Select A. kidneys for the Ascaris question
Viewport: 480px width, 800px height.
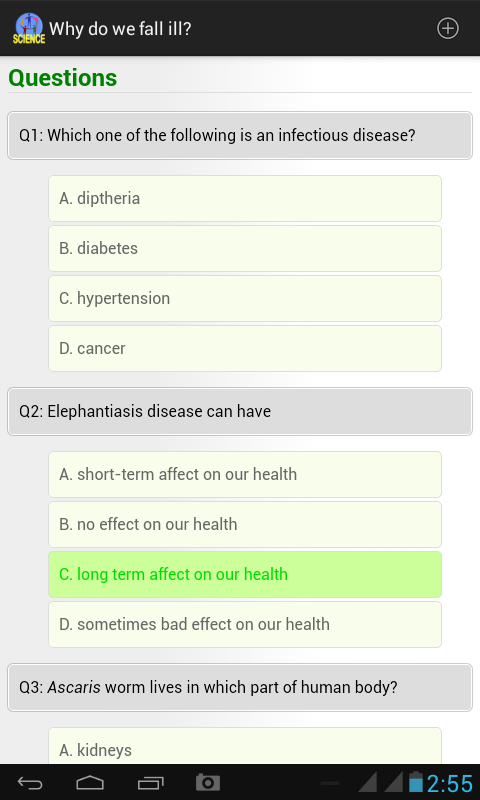click(x=245, y=746)
